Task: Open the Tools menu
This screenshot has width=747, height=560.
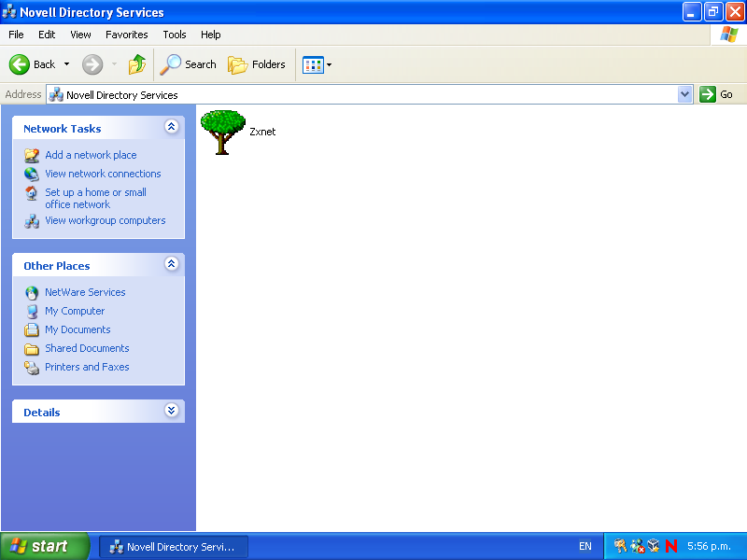Action: tap(175, 35)
